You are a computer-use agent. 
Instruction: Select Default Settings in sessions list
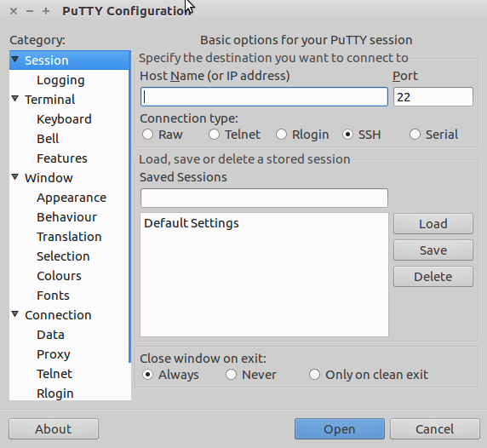pyautogui.click(x=192, y=223)
